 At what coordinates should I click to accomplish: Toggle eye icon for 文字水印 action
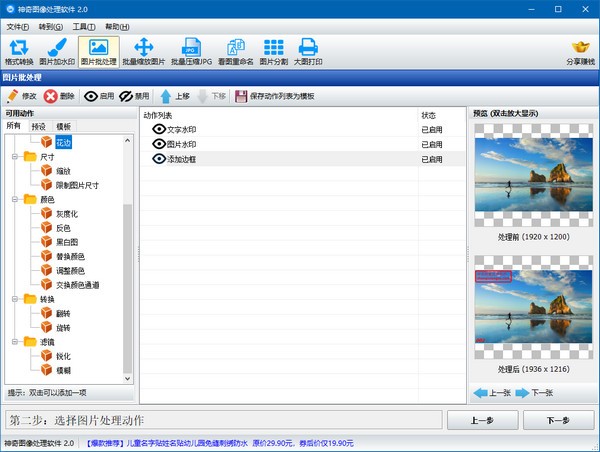[158, 129]
